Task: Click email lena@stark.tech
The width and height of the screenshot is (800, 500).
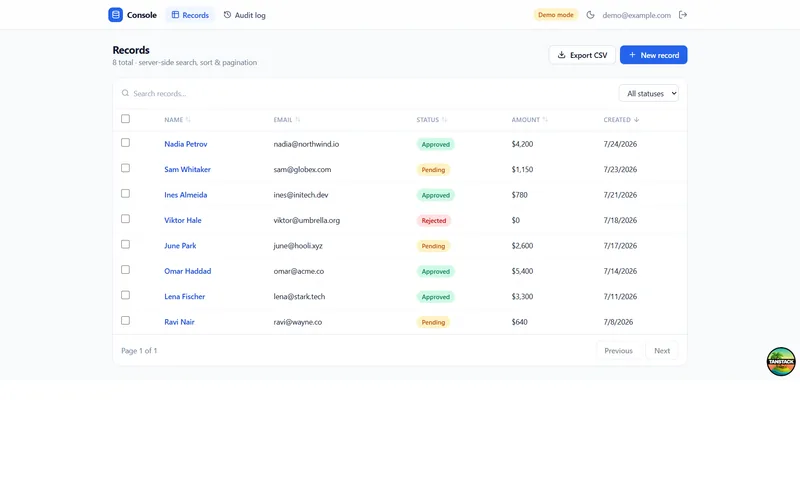Action: click(299, 296)
